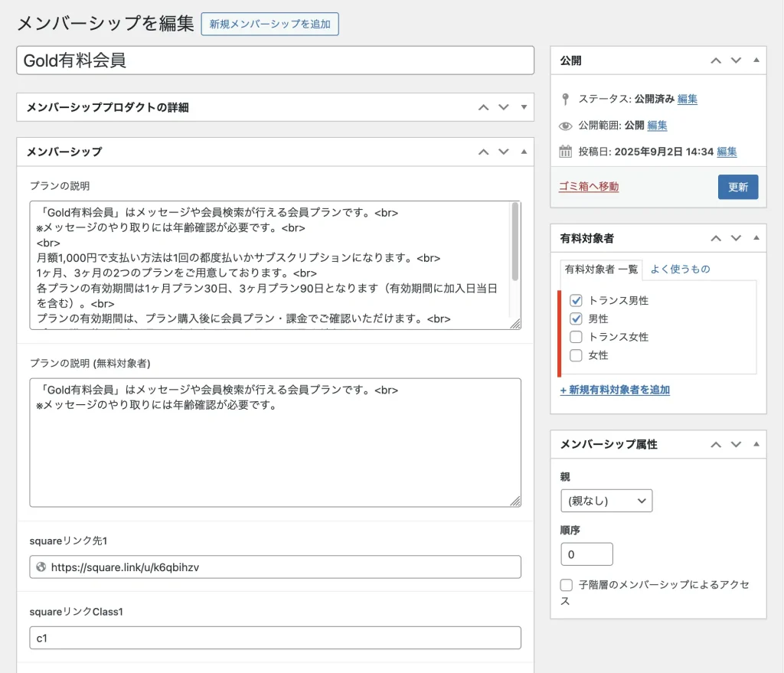Move the メンバーシップ属性 panel down
784x673 pixels.
coord(736,444)
